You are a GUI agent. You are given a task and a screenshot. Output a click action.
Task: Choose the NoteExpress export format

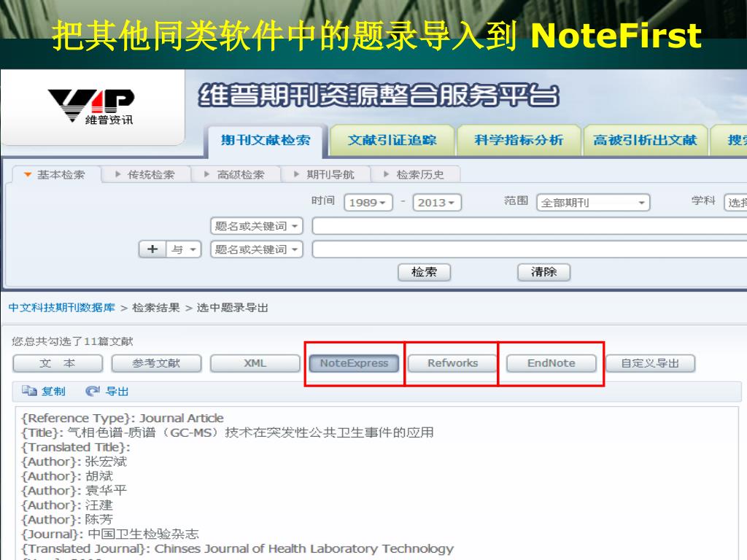pos(354,363)
